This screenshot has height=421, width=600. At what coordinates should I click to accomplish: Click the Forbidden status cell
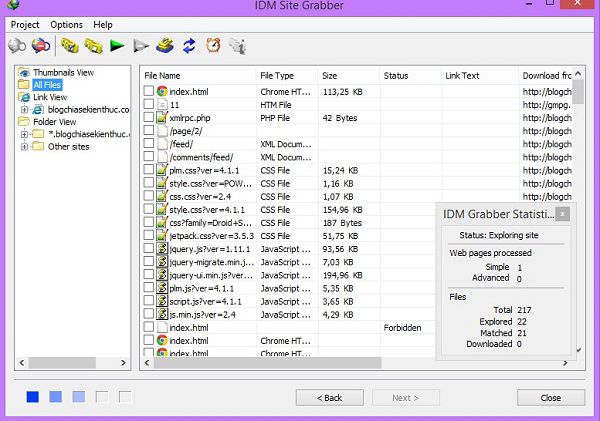[402, 328]
